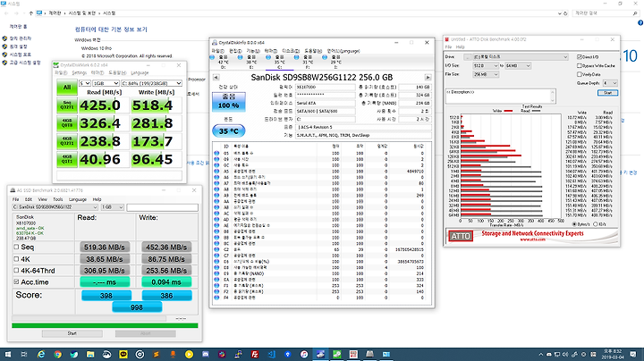The height and width of the screenshot is (361, 644).
Task: Click the 35 °C temperature indicator button
Action: (228, 130)
